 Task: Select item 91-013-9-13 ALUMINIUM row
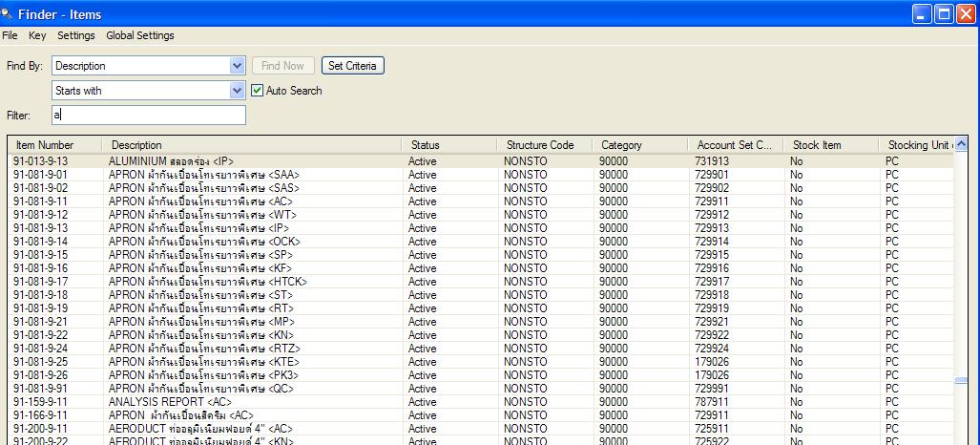pos(481,160)
